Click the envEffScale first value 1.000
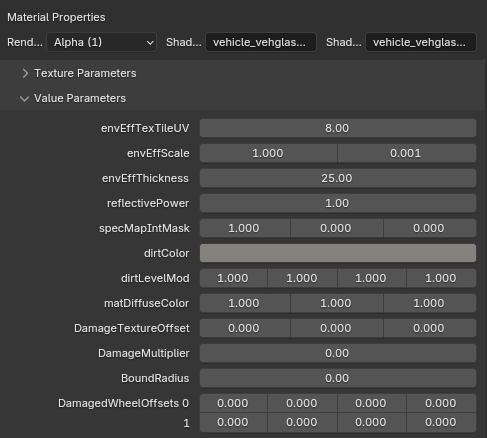 [x=268, y=153]
